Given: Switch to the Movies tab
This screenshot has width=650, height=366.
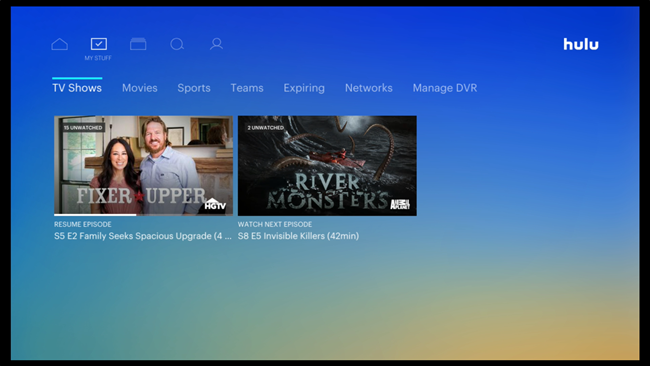Looking at the screenshot, I should [140, 88].
